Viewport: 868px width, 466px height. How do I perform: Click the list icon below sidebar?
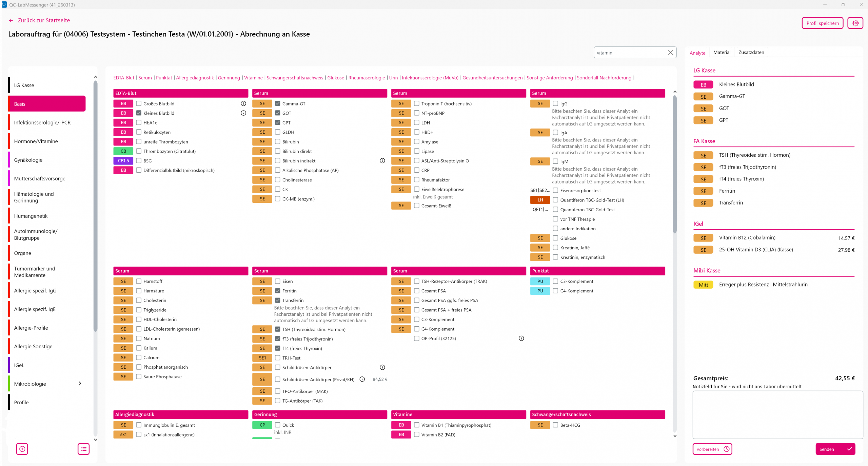click(83, 449)
